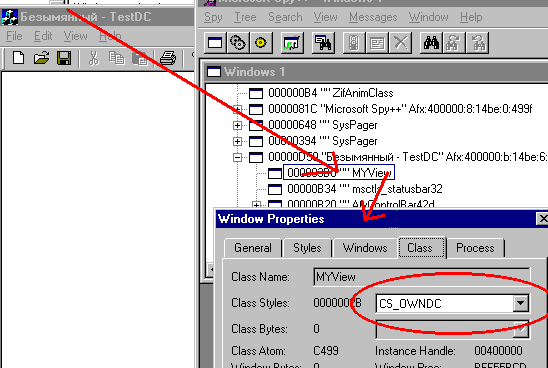
Task: Select Microsoft Spy++ window tree row
Action: 400,109
